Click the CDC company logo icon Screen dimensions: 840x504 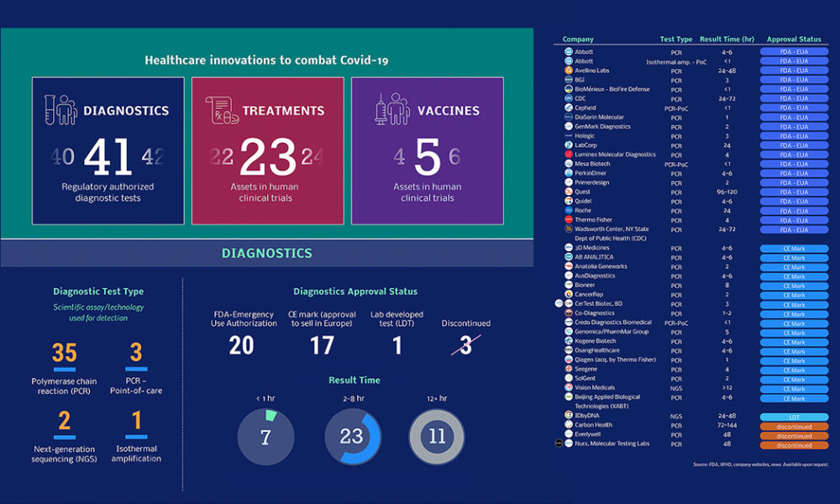[x=569, y=98]
